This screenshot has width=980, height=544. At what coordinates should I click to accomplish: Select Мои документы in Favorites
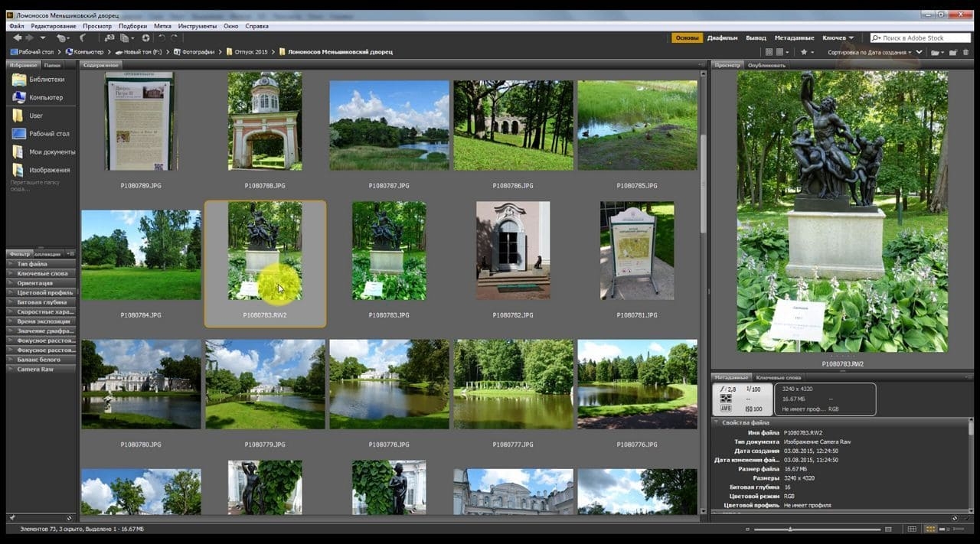(44, 151)
